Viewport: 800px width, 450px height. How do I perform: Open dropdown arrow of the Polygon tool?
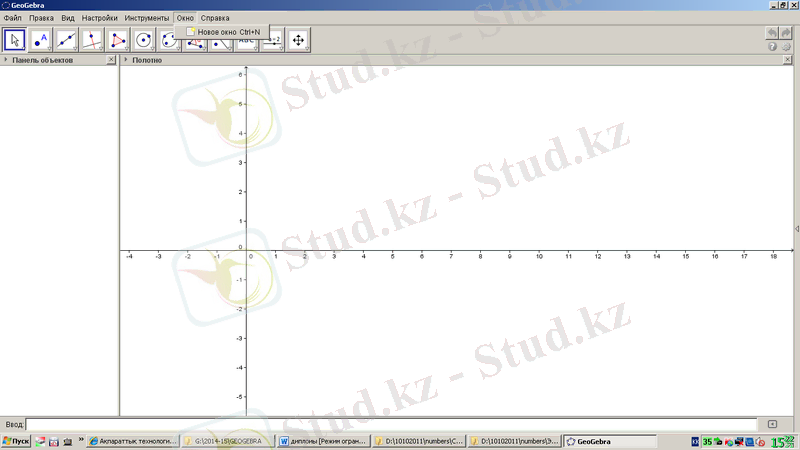(127, 49)
